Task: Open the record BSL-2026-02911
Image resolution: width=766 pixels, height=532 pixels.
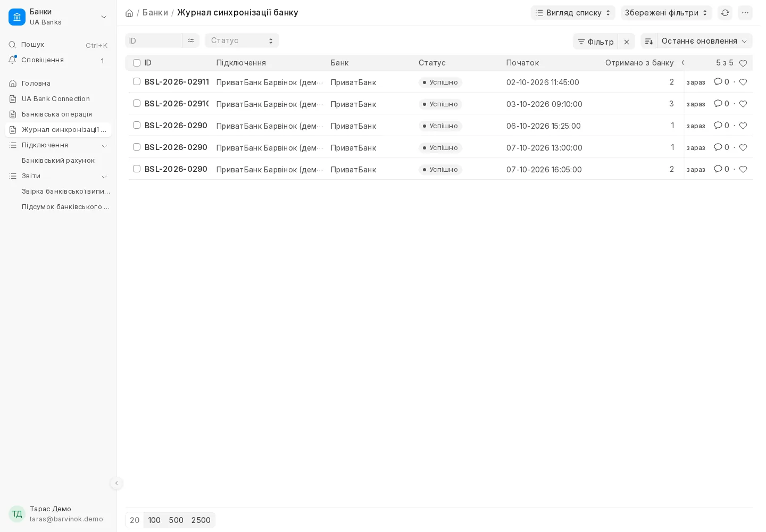Action: click(x=177, y=82)
